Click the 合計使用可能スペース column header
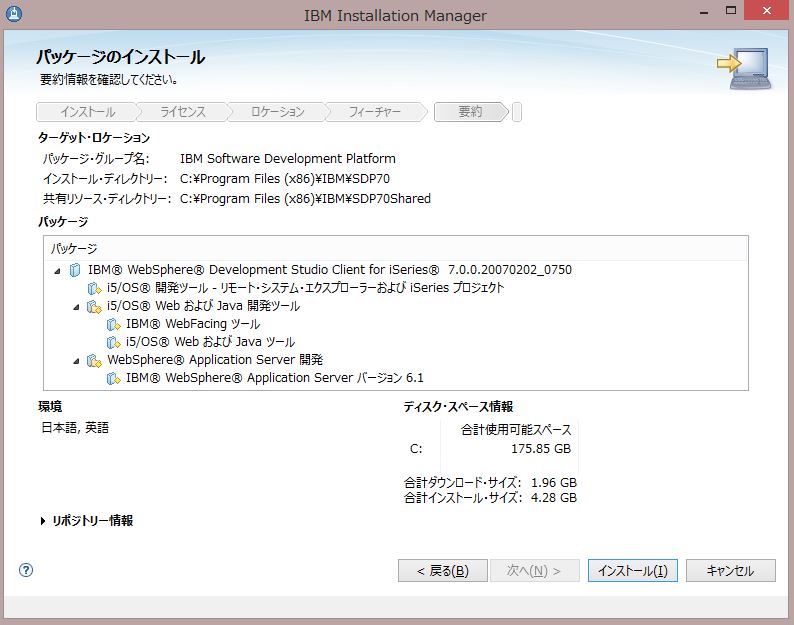The image size is (794, 625). 515,430
